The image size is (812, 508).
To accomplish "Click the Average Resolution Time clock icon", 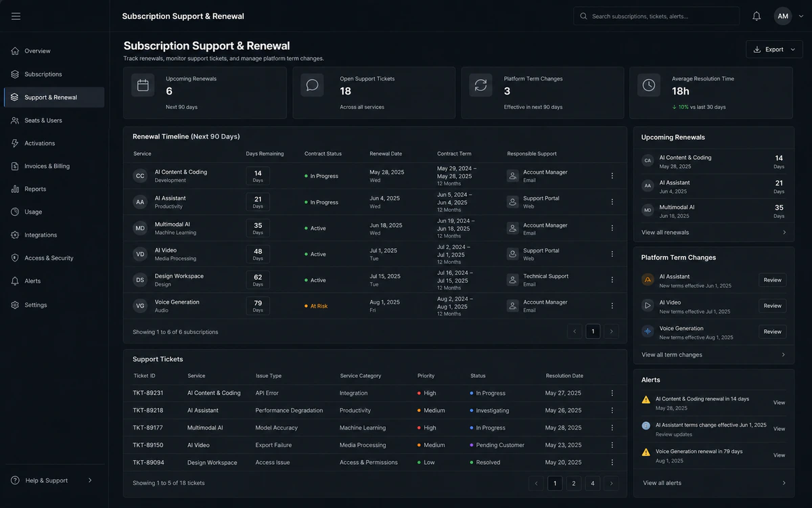I will (649, 85).
